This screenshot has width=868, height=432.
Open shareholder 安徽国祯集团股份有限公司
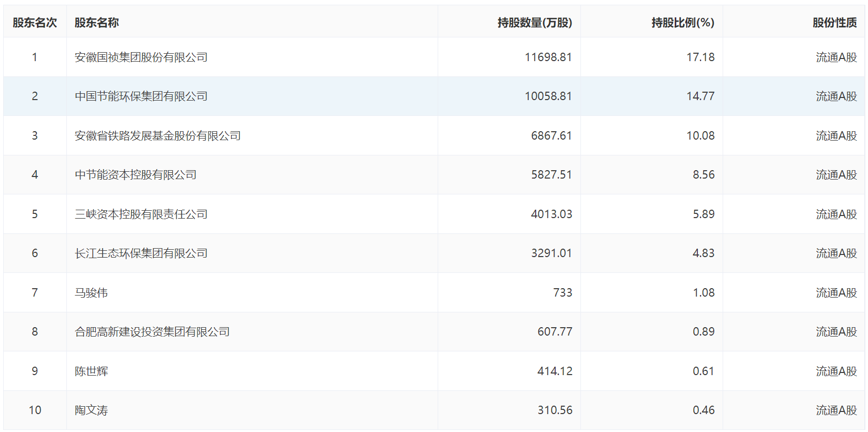(x=141, y=57)
